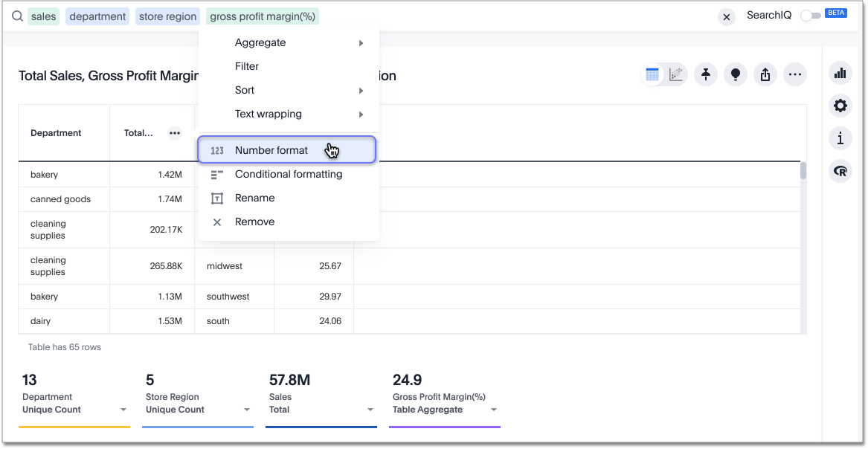The image size is (868, 449).
Task: Open Department Unique Count dropdown
Action: 123,410
